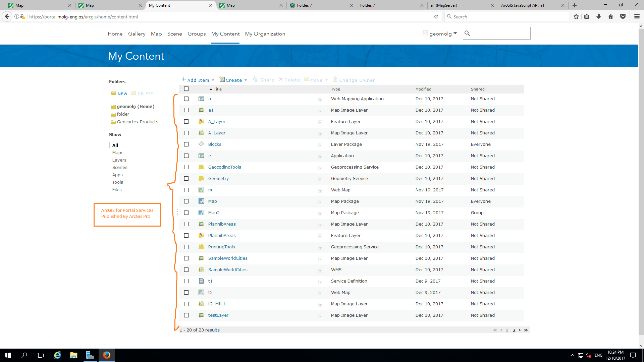Open the Groups page
Image resolution: width=644 pixels, height=362 pixels.
click(197, 34)
